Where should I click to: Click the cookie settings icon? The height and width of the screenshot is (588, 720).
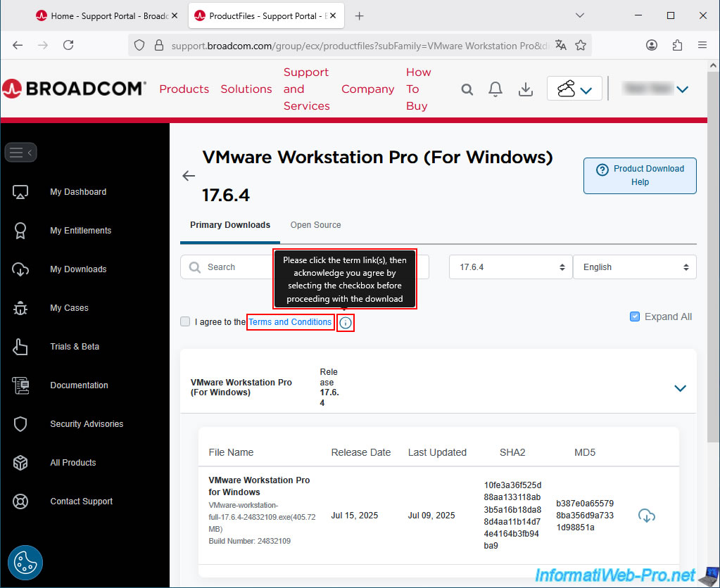coord(25,563)
